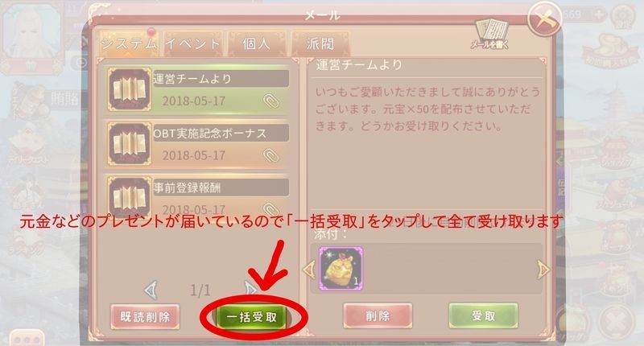Screen dimensions: 644x346
Task: Open the 個人 mail tab
Action: pyautogui.click(x=257, y=43)
